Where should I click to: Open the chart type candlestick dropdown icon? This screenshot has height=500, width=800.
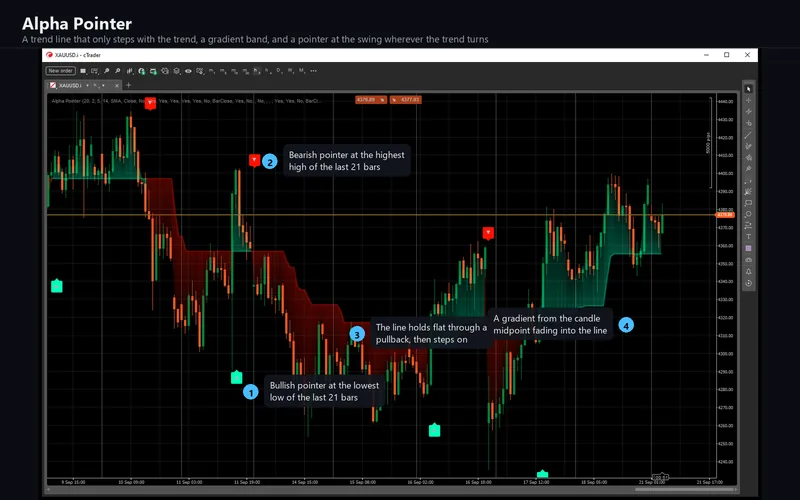point(130,71)
